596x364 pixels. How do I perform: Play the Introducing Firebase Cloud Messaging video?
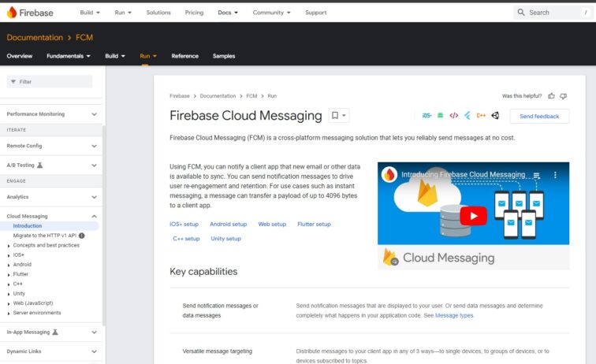(473, 216)
